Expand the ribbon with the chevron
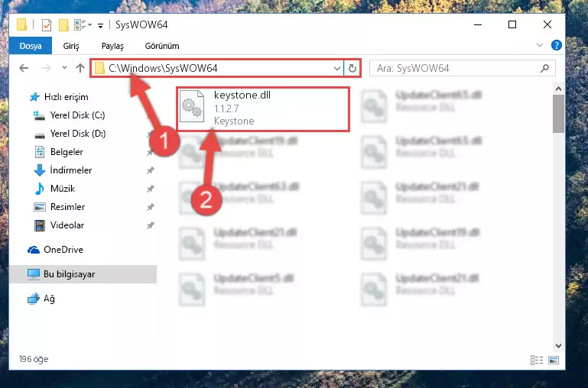The image size is (588, 388). click(540, 45)
